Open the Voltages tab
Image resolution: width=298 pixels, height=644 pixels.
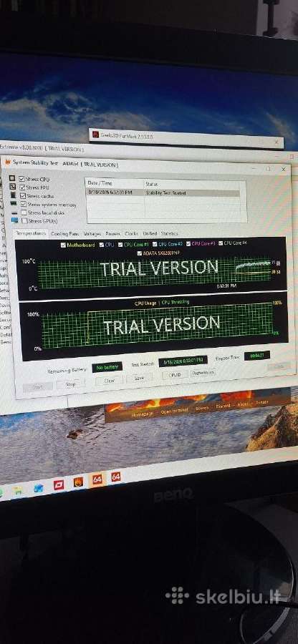92,234
